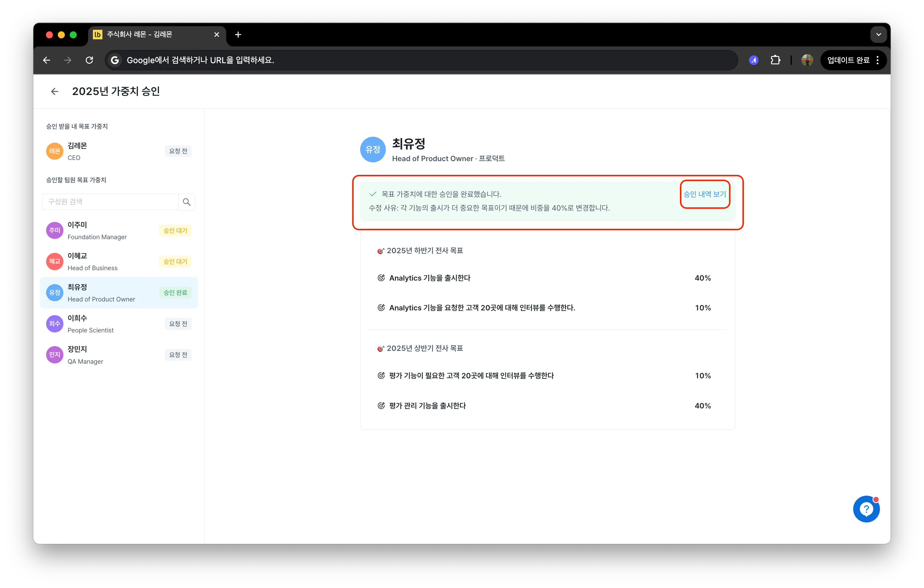
Task: Click the 혜교 red avatar
Action: tap(54, 262)
